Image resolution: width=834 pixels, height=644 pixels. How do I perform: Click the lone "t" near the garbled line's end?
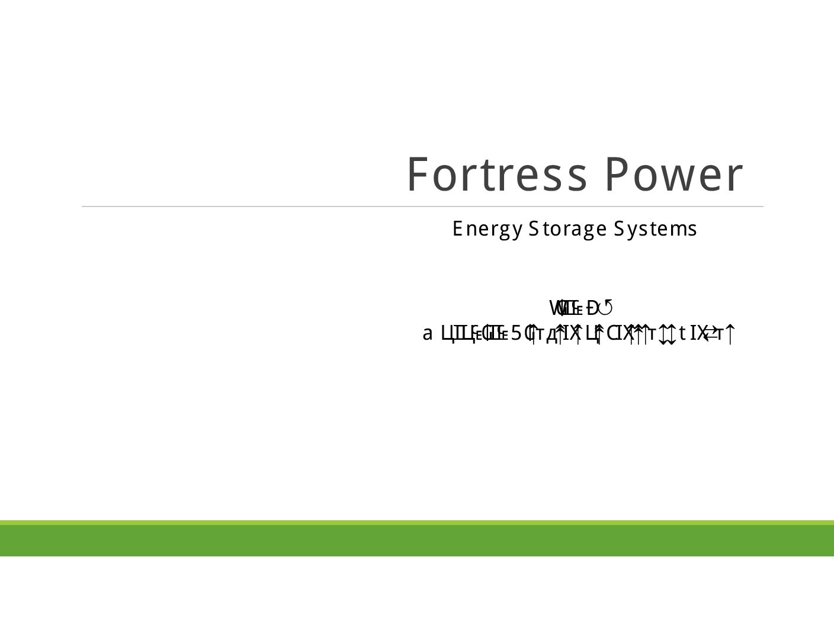(682, 334)
